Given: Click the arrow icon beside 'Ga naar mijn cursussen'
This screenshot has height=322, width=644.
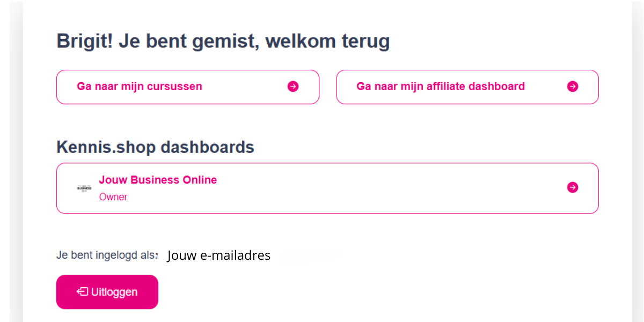Looking at the screenshot, I should (293, 86).
